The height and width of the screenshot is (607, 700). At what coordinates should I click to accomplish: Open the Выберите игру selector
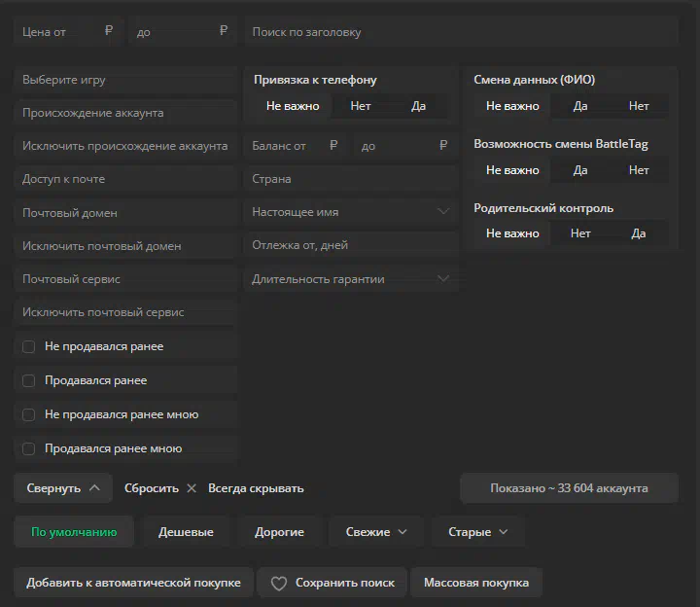(125, 80)
